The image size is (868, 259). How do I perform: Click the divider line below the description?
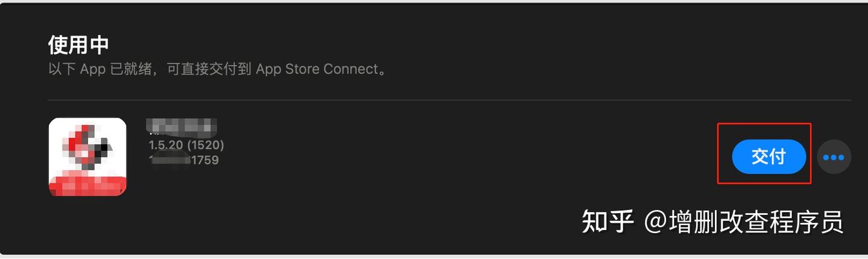[x=449, y=100]
